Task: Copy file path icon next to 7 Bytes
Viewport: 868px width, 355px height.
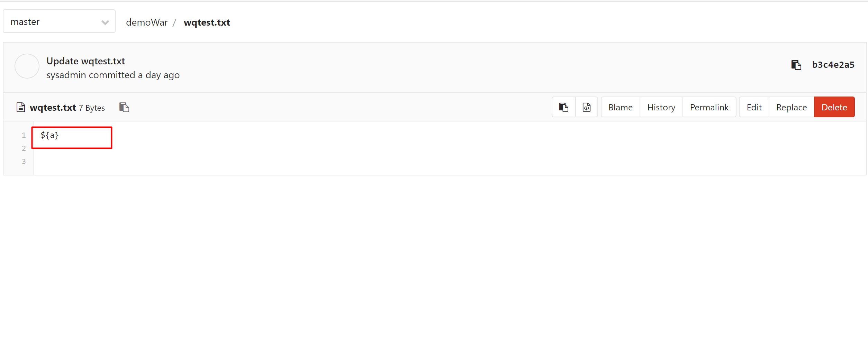Action: (x=124, y=107)
